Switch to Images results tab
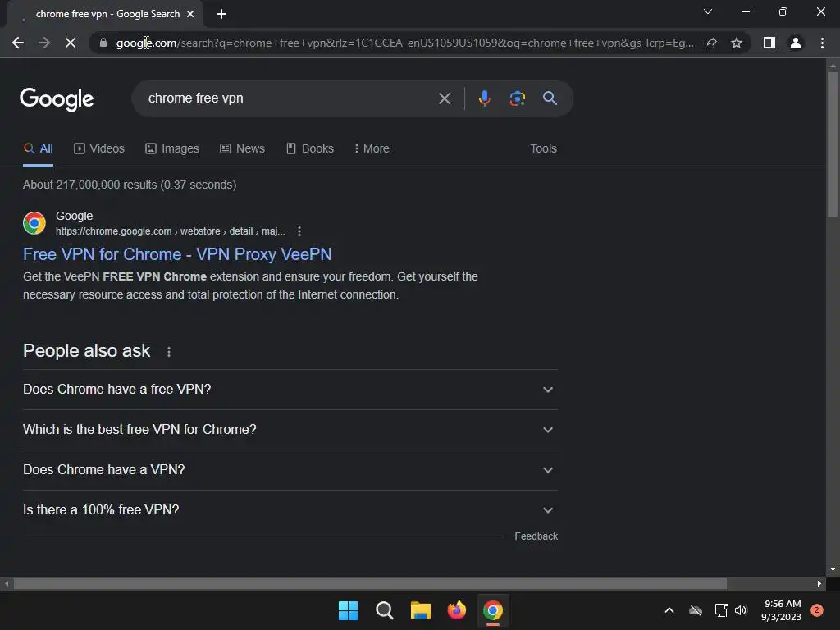Viewport: 840px width, 630px height. [172, 149]
